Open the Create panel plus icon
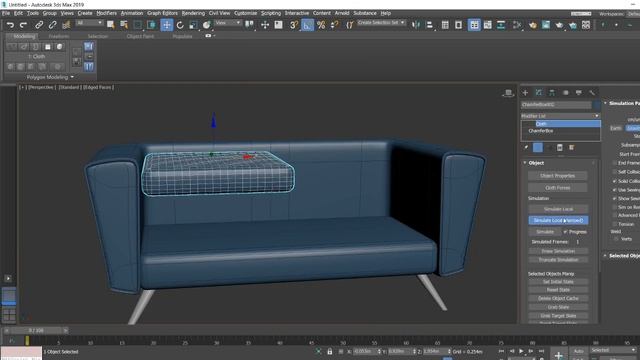 point(525,93)
